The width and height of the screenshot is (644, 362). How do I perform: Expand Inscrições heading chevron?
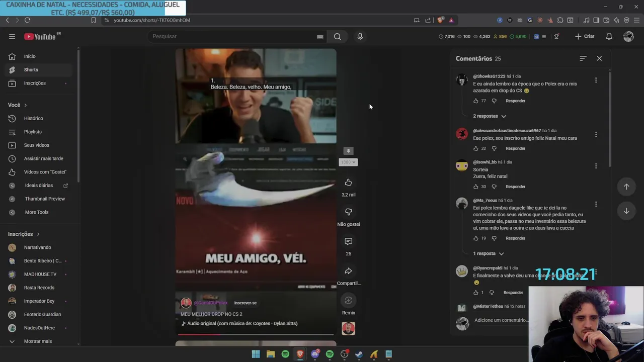pyautogui.click(x=38, y=234)
